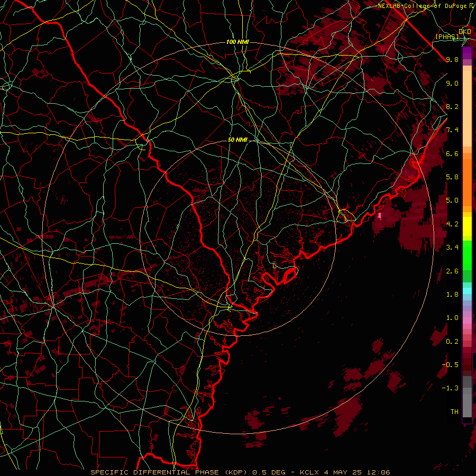Pick the peach band of the color scale
This screenshot has height=476, width=476.
[467, 108]
